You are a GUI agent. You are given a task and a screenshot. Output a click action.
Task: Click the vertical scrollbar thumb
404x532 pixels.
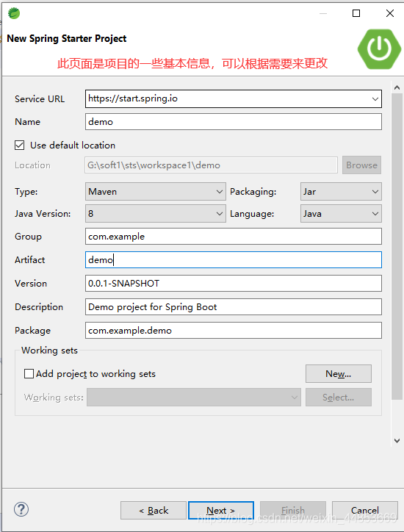pos(397,247)
